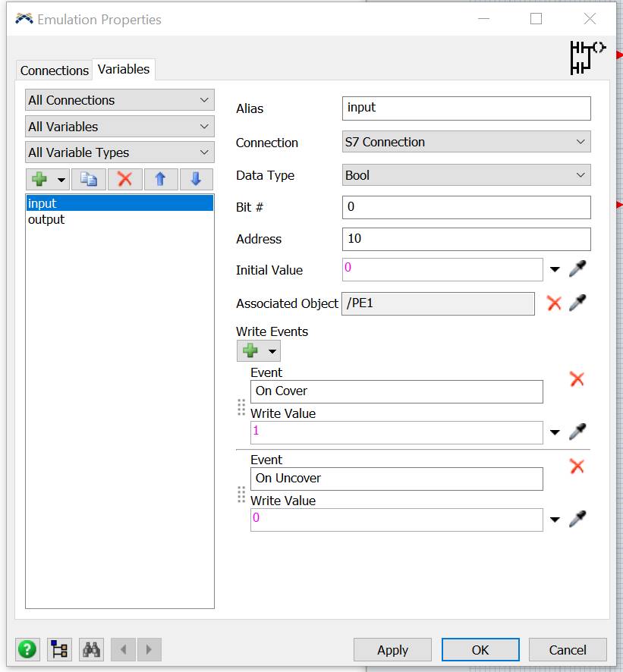This screenshot has width=623, height=672.
Task: Move the variable up with blue arrow
Action: point(160,179)
